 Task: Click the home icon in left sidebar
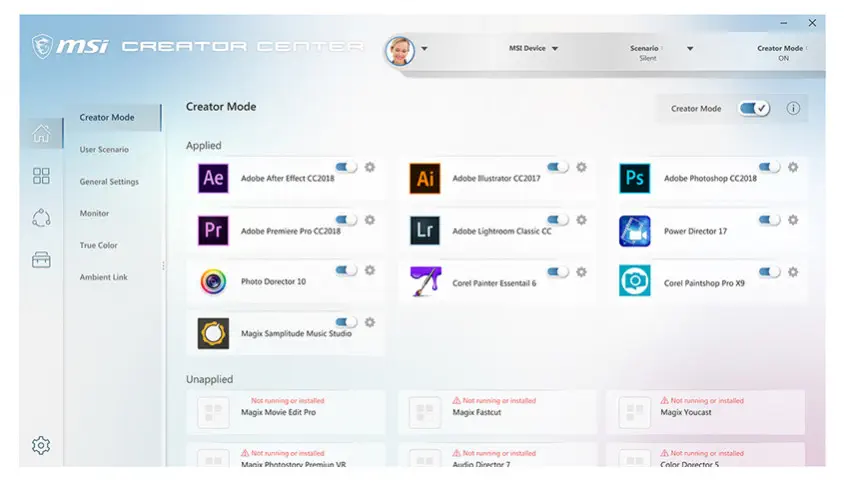(41, 134)
